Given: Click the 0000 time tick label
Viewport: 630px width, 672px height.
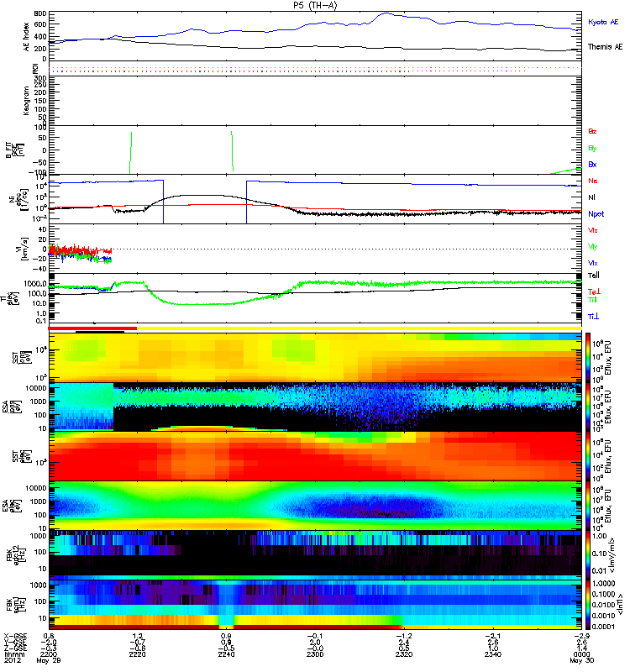Looking at the screenshot, I should click(x=581, y=654).
